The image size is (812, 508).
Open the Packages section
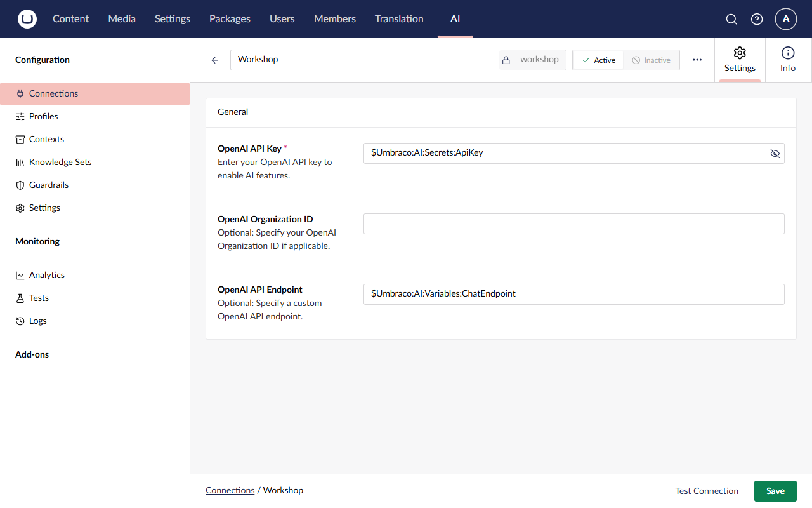230,19
